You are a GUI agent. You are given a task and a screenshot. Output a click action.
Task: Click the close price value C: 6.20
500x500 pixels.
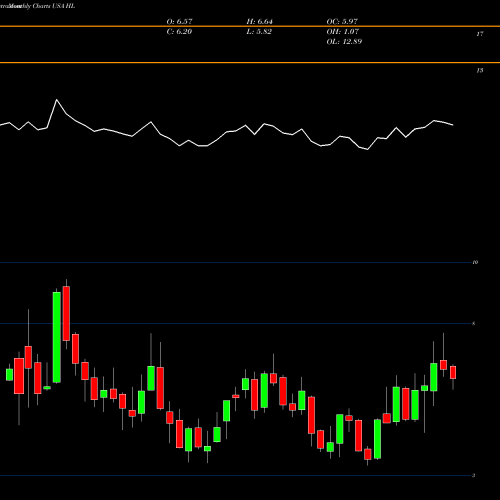[x=179, y=32]
